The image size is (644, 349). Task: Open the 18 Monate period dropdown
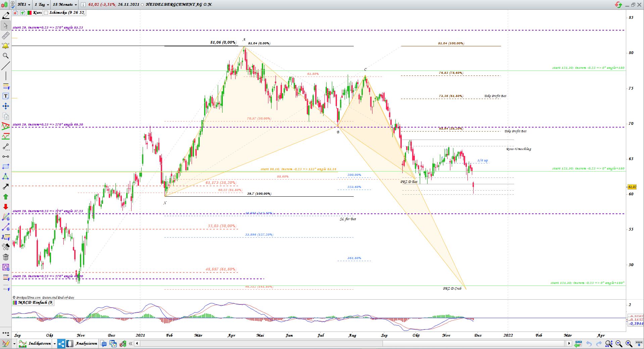65,4
